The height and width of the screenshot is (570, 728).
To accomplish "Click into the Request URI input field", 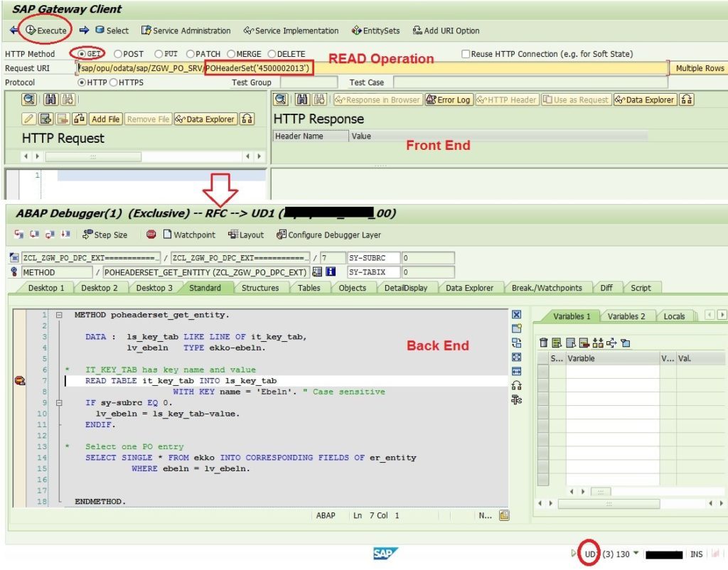I will [373, 68].
